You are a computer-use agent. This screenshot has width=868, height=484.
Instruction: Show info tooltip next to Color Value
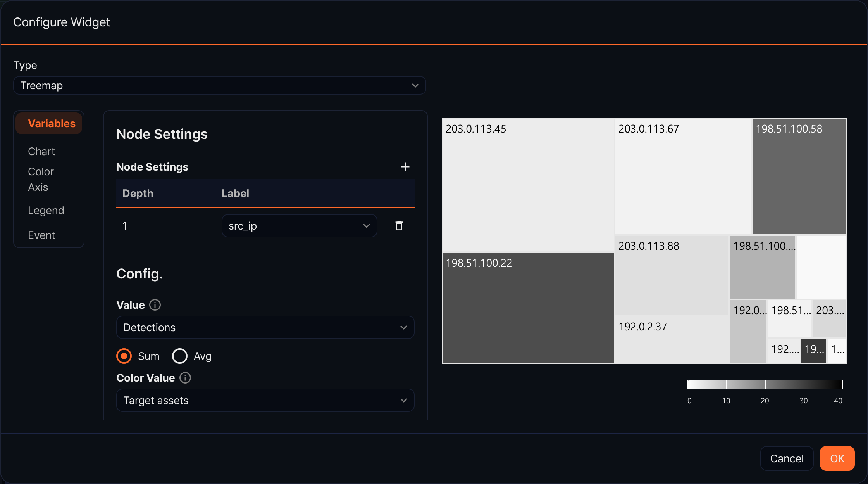[185, 378]
